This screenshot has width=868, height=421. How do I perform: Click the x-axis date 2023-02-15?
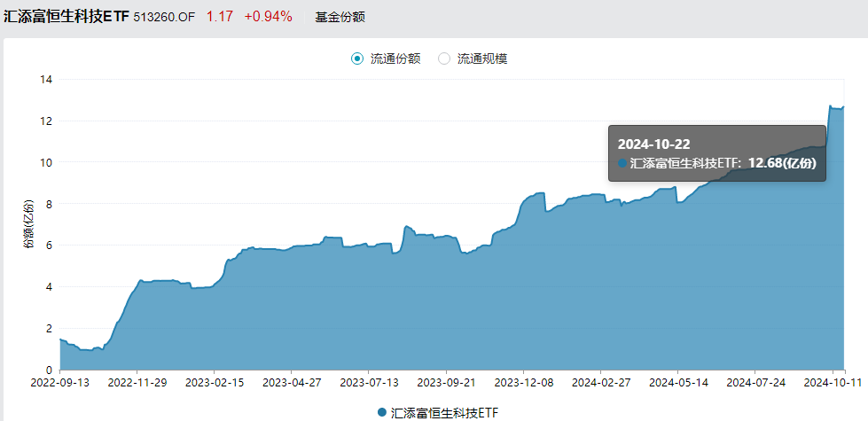(x=214, y=382)
